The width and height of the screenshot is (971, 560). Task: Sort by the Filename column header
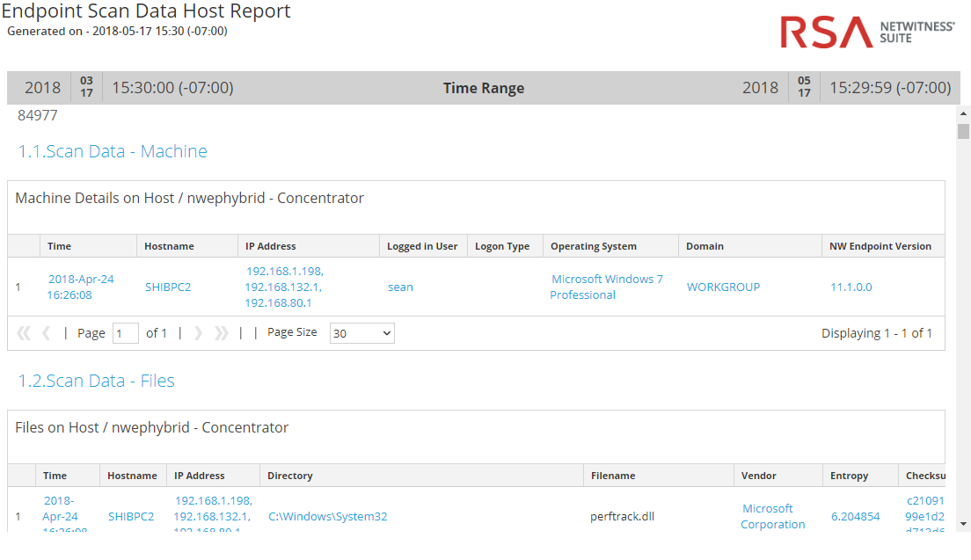(612, 476)
